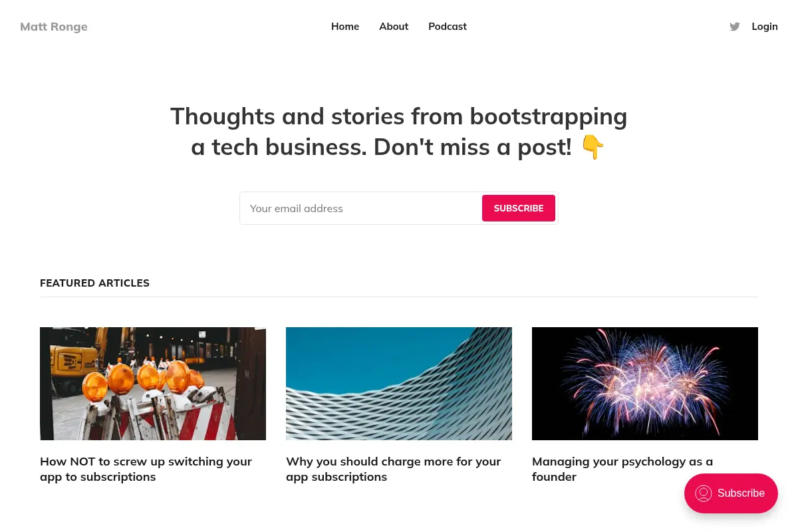Screen dimensions: 798x532
Task: Click the pointing-down hand emoji in the headline
Action: (x=593, y=147)
